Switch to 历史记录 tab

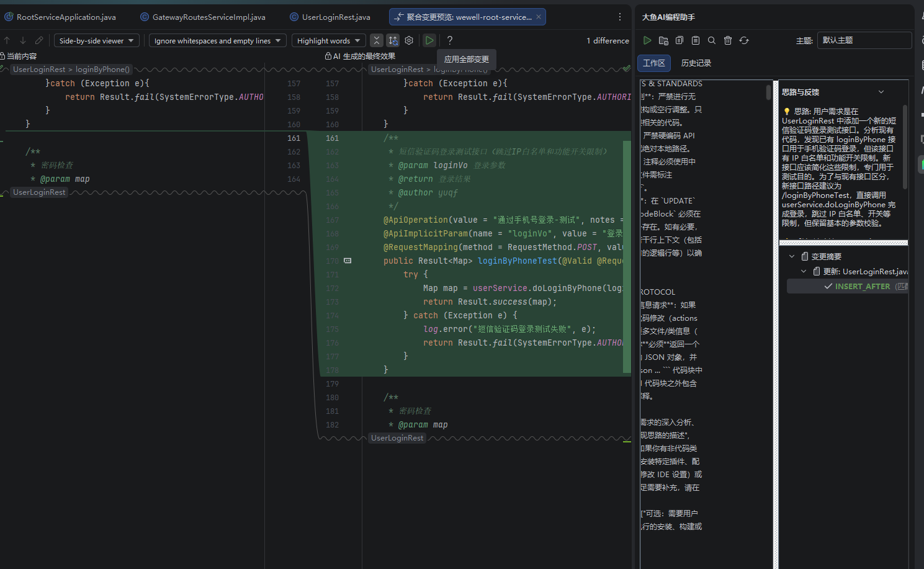click(x=696, y=63)
